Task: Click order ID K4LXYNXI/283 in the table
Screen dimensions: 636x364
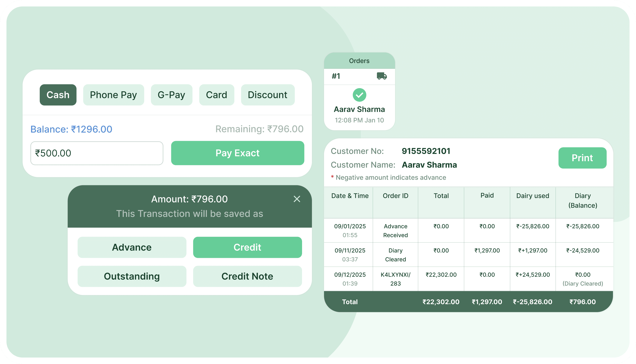Action: tap(395, 279)
